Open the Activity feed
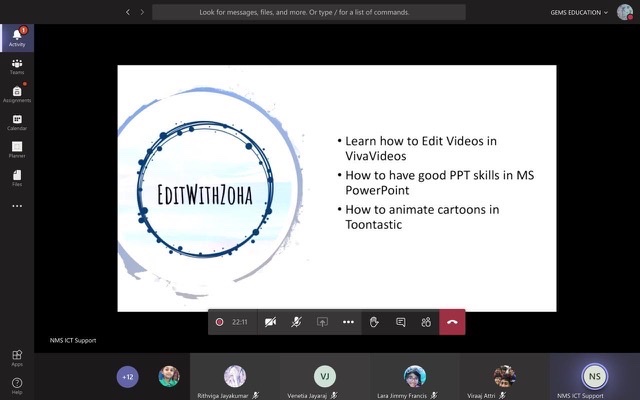Screen dimensions: 640x400 pyautogui.click(x=17, y=38)
